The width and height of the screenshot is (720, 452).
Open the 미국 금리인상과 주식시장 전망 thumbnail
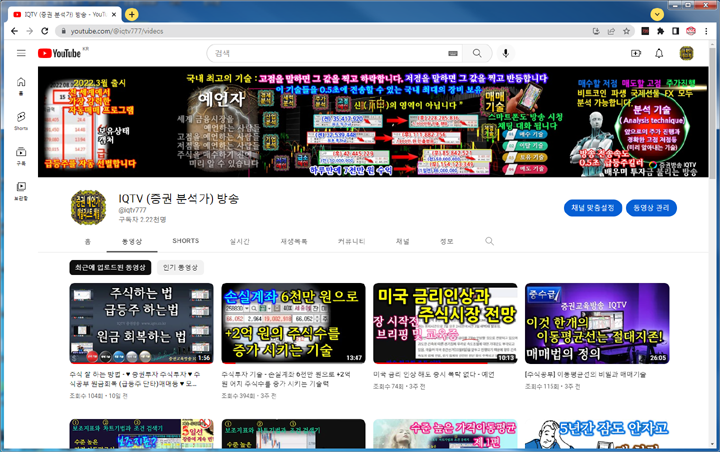445,323
